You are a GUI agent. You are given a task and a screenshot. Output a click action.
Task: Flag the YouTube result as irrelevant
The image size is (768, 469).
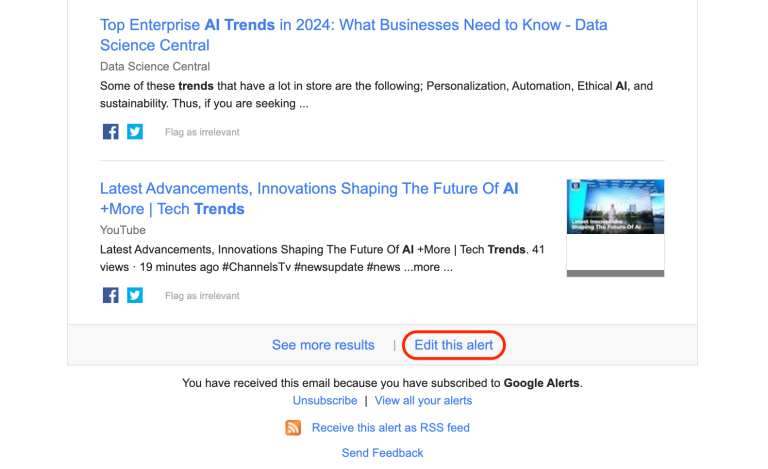[x=202, y=296]
